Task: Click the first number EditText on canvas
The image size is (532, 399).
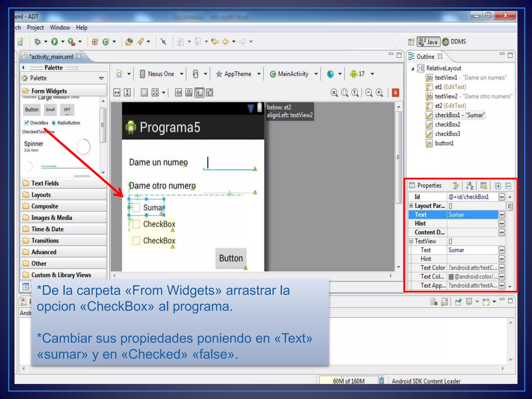Action: (x=230, y=163)
